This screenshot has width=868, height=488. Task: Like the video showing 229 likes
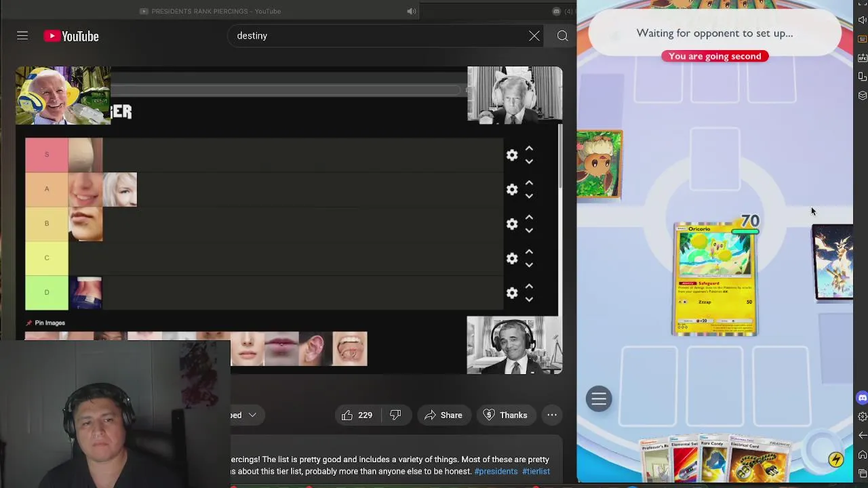click(357, 415)
